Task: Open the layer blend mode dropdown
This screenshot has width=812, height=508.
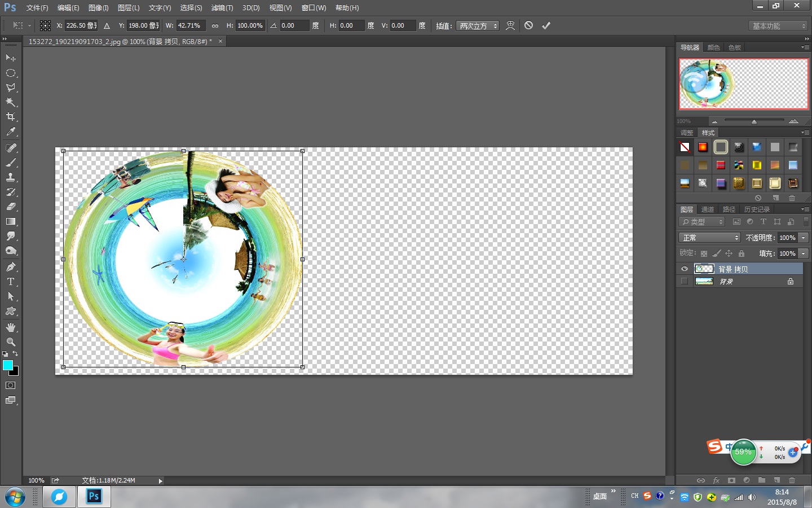Action: point(709,238)
